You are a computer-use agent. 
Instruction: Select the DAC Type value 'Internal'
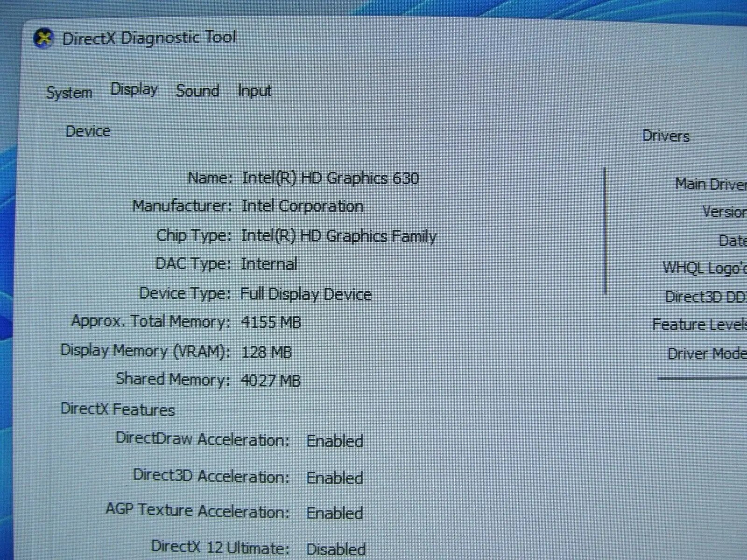pyautogui.click(x=269, y=264)
